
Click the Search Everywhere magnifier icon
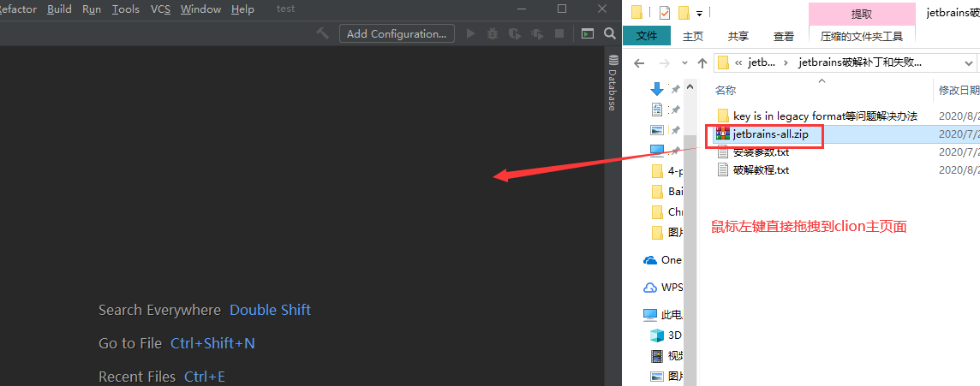tap(610, 33)
